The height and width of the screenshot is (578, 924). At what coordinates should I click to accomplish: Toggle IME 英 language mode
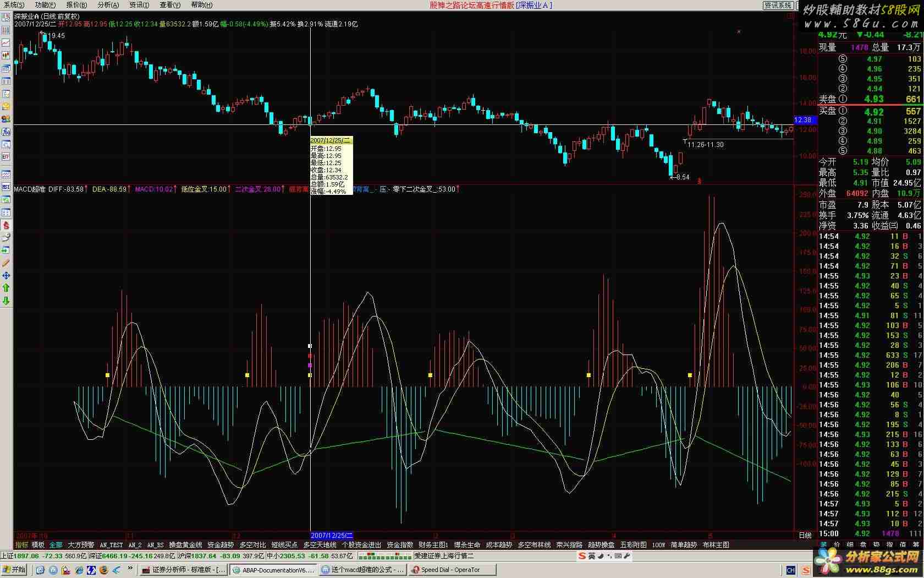coord(592,556)
